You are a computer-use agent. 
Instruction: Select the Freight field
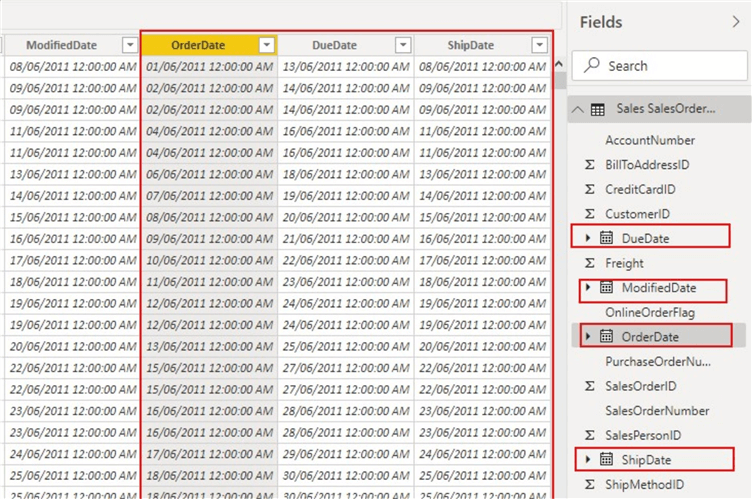(x=624, y=263)
